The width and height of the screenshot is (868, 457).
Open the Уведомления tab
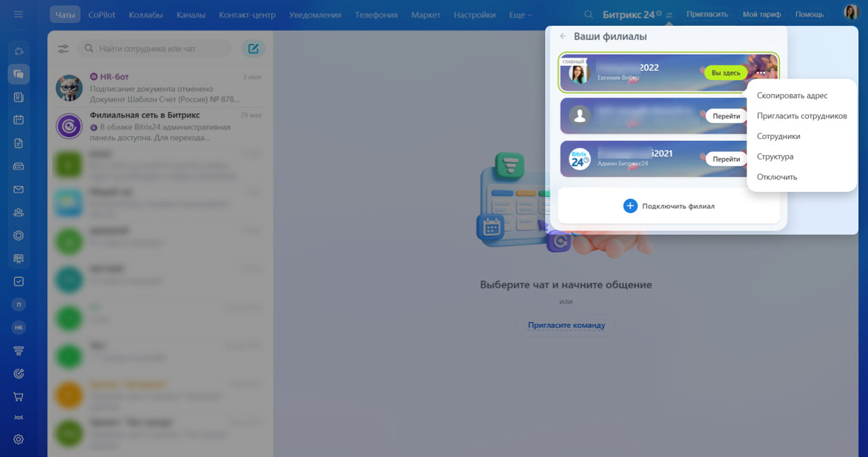(x=317, y=14)
